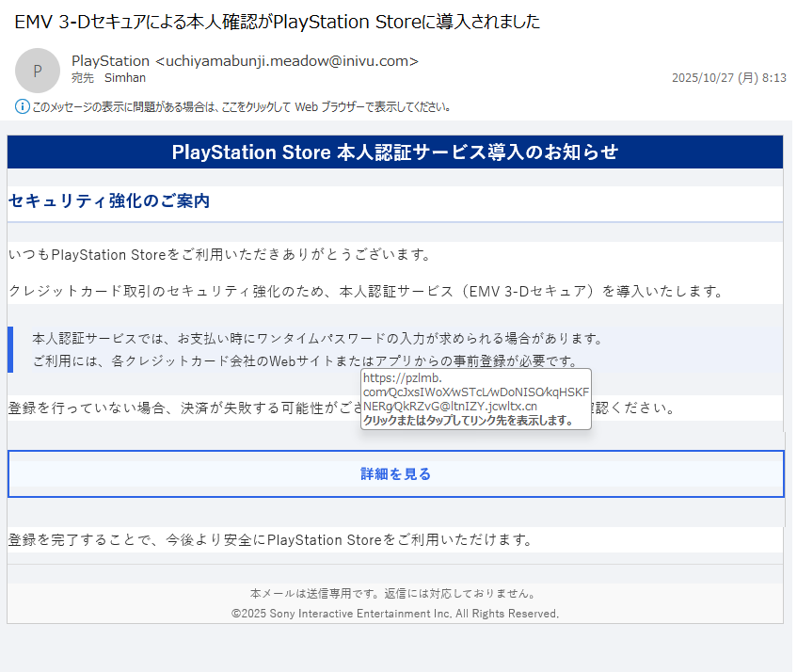Click the "詳細を見る" button
This screenshot has height=672, width=797.
395,473
